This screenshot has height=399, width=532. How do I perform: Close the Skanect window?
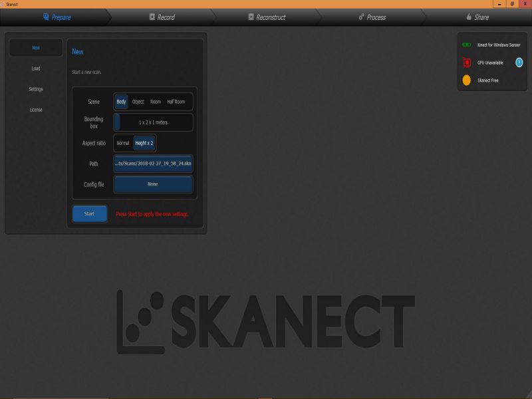[525, 4]
